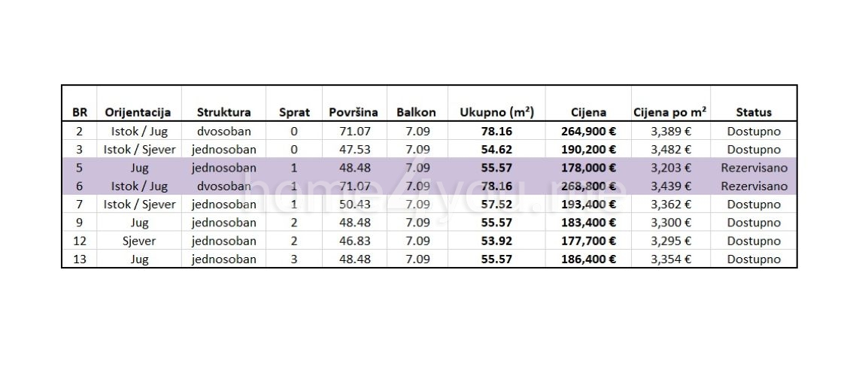Screen dimensions: 868x376
Task: Click area cell 50.43
Action: pyautogui.click(x=354, y=205)
